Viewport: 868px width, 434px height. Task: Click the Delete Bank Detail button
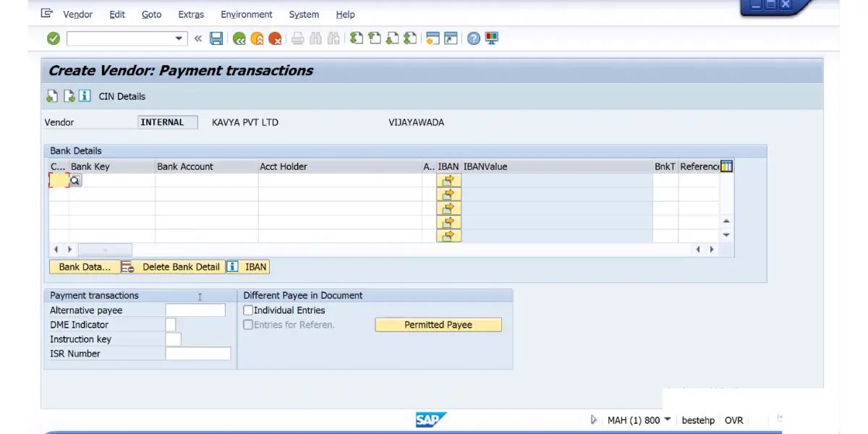tap(173, 267)
